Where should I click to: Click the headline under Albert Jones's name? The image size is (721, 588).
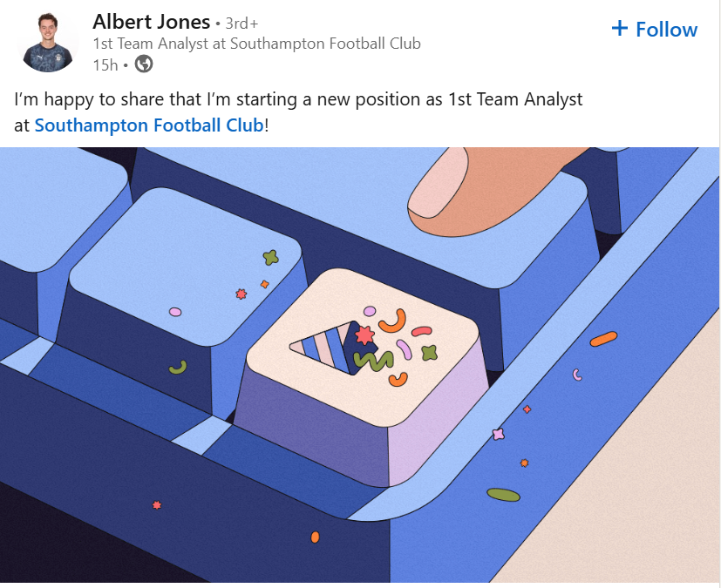256,44
